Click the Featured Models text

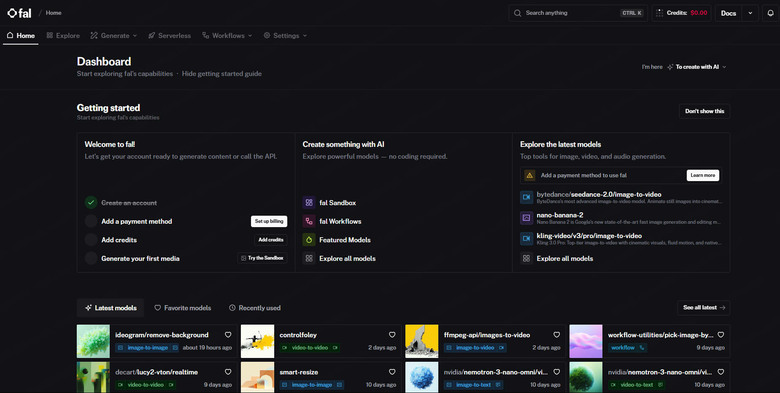click(345, 240)
